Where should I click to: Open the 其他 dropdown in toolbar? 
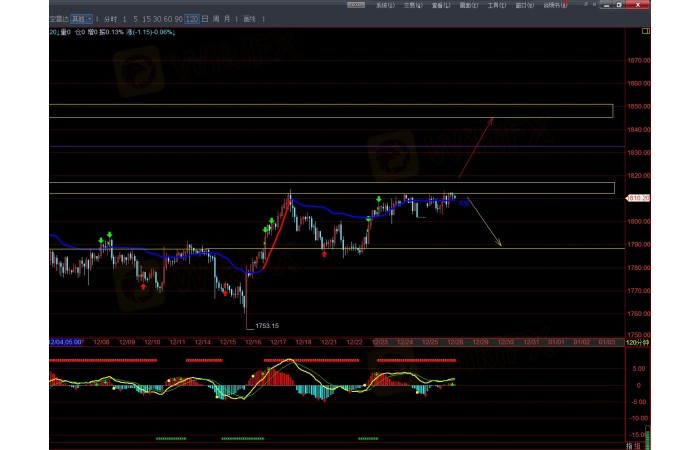click(x=81, y=19)
